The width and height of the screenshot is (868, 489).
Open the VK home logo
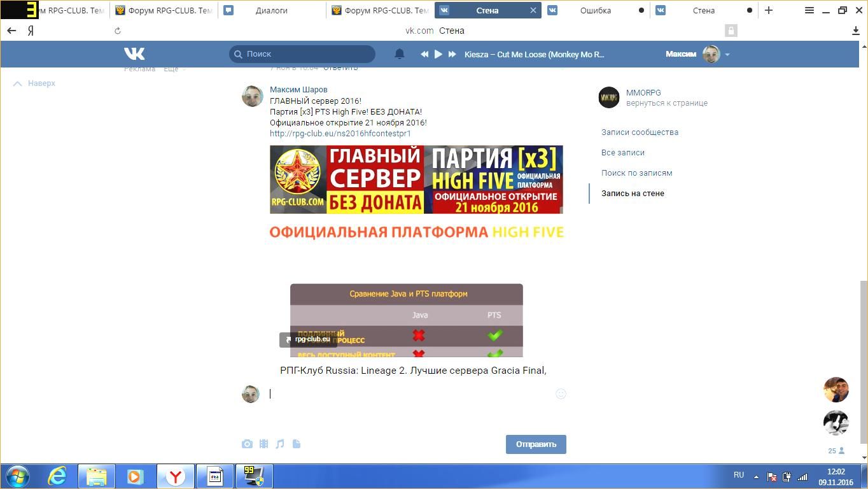134,54
